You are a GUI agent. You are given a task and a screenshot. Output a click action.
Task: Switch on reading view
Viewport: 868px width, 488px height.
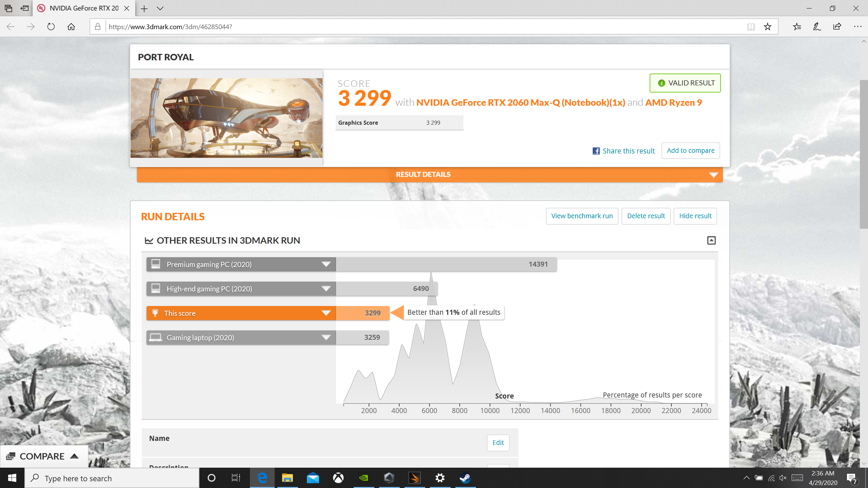coord(751,26)
